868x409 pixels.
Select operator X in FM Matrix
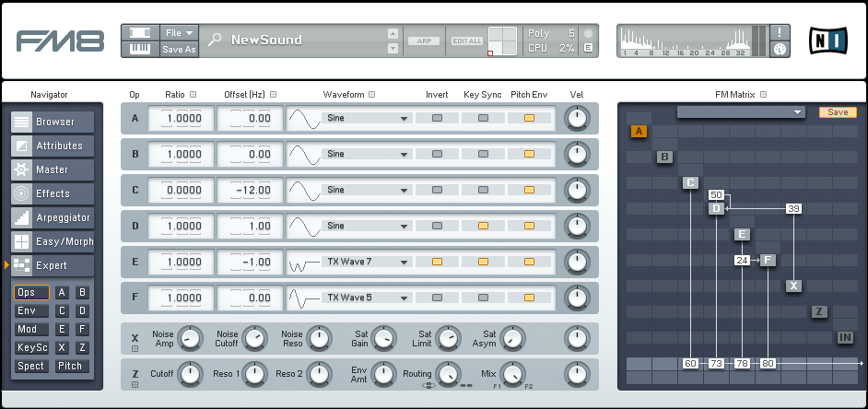click(x=793, y=286)
